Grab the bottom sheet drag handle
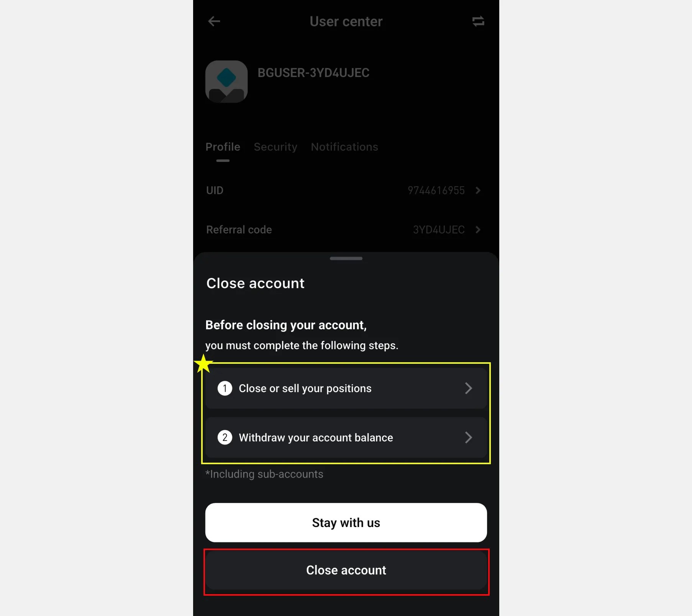 coord(346,258)
